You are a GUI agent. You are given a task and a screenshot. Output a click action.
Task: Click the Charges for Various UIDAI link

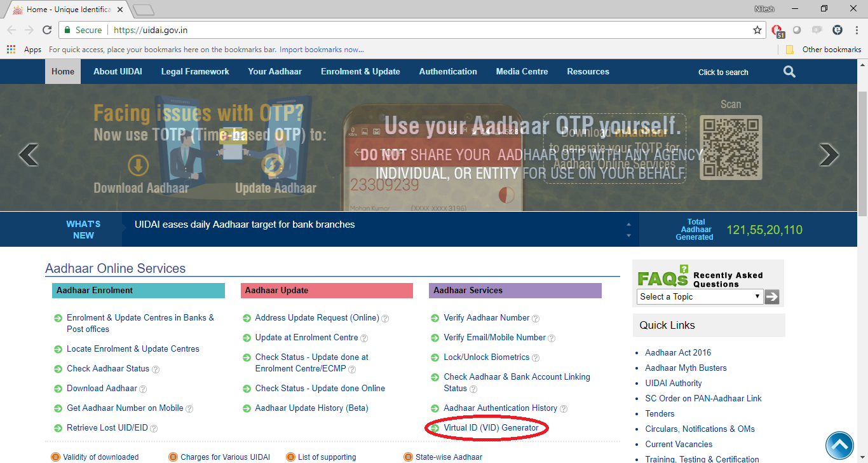point(225,457)
